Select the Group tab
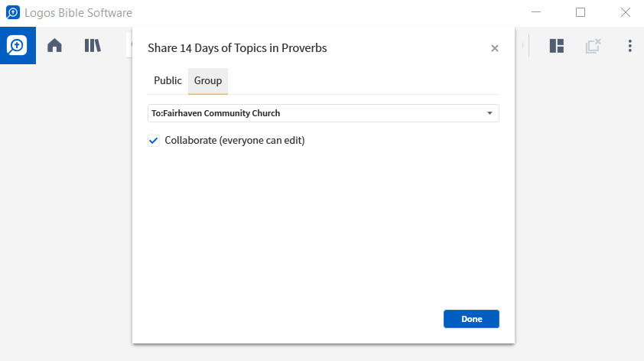Screen dimensions: 644x361 point(208,81)
